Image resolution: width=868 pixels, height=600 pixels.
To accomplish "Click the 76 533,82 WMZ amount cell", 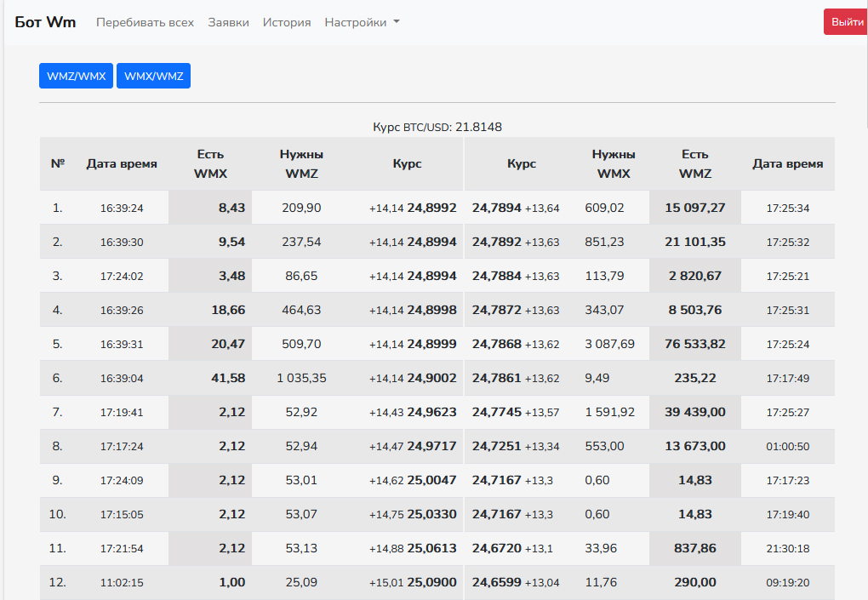I will tap(694, 344).
